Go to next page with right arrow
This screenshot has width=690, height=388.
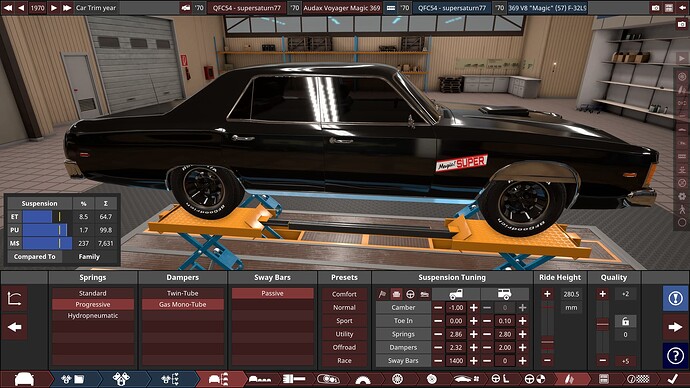point(675,327)
